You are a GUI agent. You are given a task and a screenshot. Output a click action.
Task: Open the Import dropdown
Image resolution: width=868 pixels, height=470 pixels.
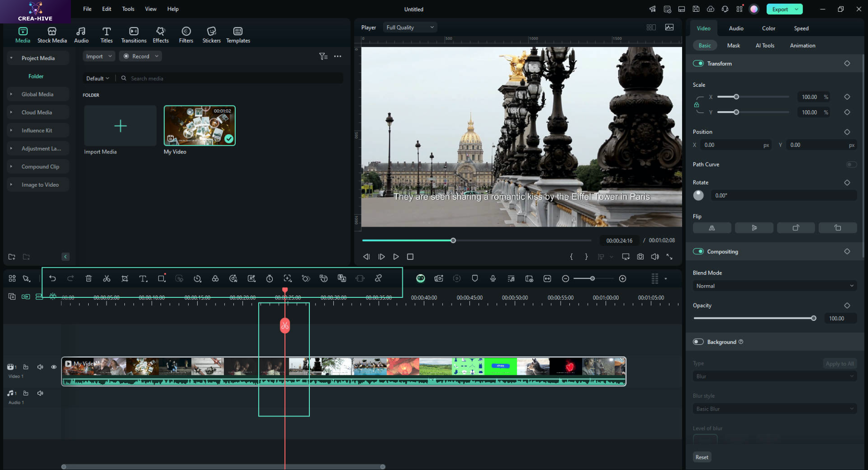[x=99, y=56]
